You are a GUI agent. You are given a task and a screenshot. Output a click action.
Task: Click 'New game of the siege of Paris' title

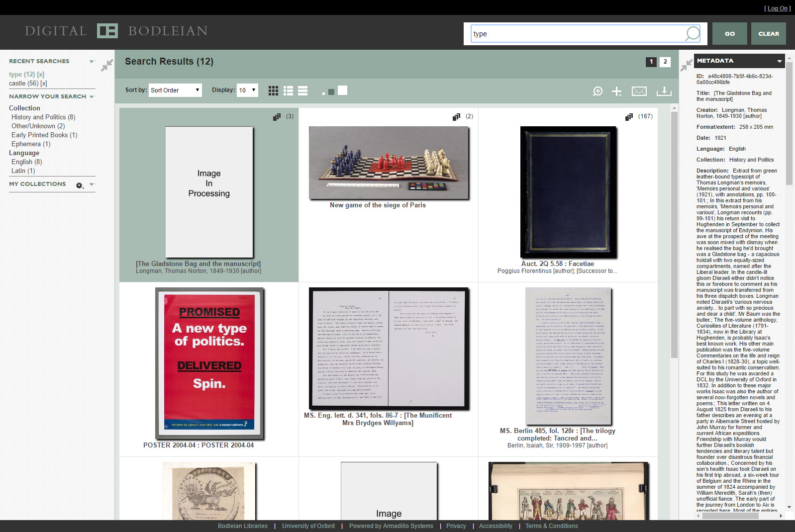click(378, 205)
